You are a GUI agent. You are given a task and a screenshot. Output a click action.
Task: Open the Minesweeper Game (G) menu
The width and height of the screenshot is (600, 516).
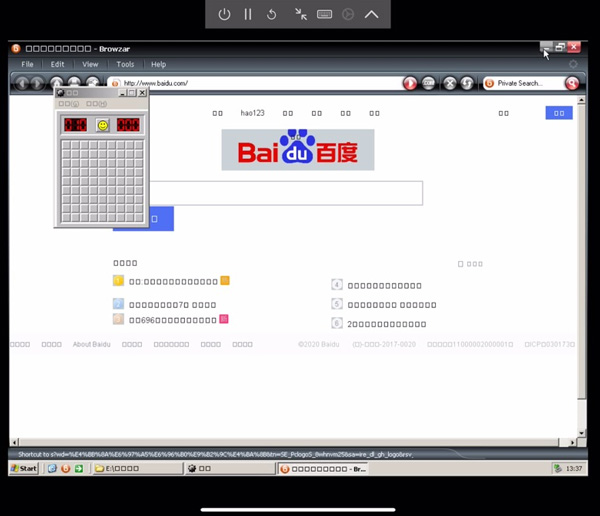(x=69, y=104)
